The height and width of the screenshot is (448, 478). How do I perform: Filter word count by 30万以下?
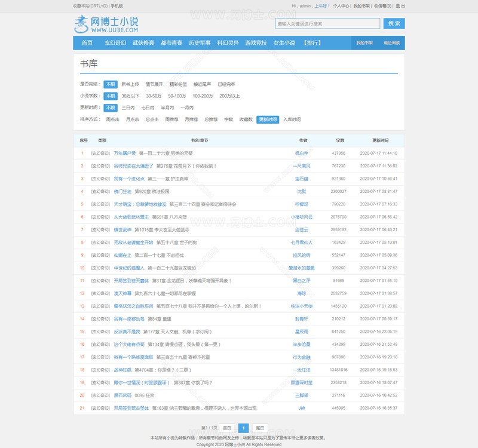coord(130,96)
